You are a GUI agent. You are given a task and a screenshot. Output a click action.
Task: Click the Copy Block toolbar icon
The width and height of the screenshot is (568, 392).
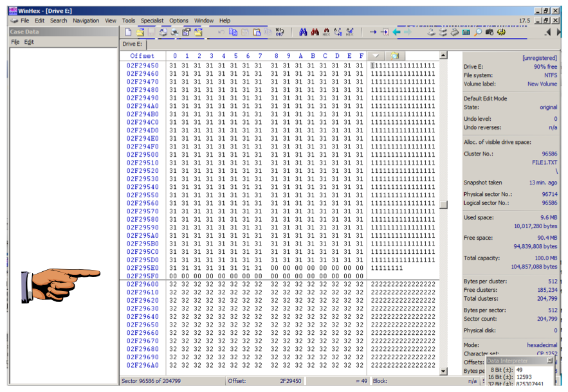click(x=233, y=31)
